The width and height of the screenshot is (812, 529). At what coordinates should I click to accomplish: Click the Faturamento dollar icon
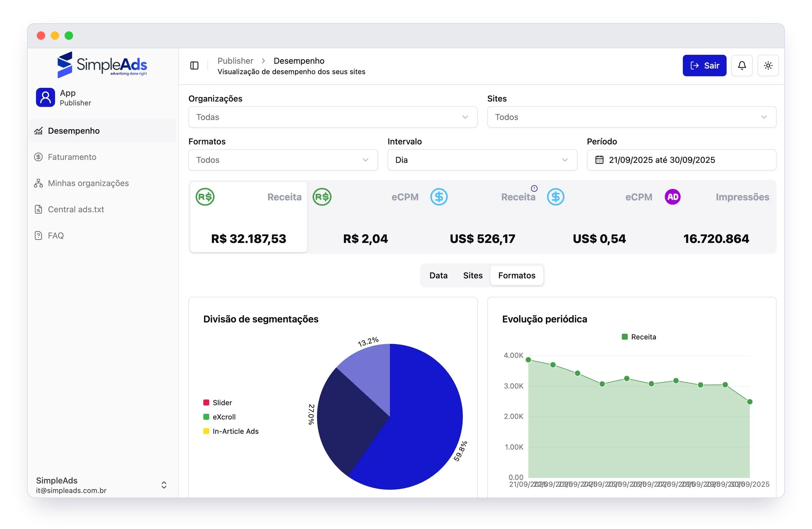tap(38, 157)
